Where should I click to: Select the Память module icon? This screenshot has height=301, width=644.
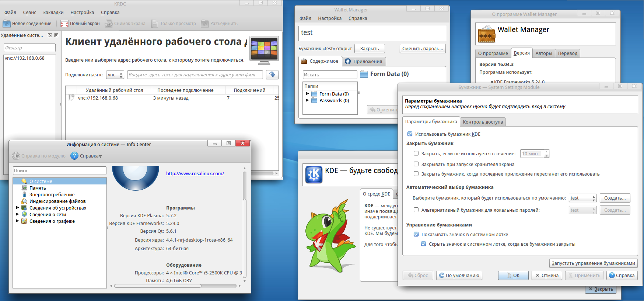point(24,188)
